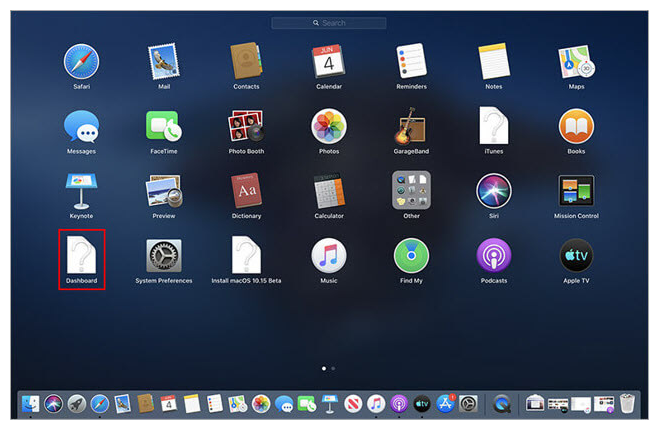Launch Photo Booth from Launchpad
This screenshot has width=655, height=426.
click(x=245, y=126)
